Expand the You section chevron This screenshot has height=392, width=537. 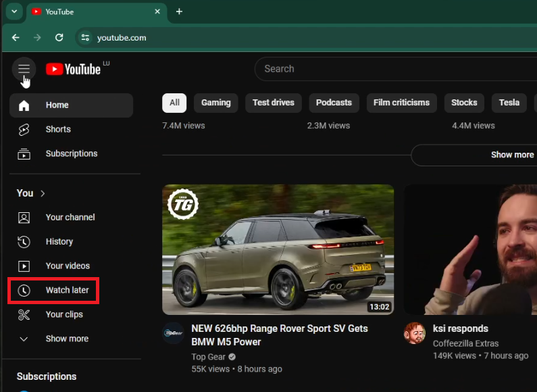[x=43, y=193]
